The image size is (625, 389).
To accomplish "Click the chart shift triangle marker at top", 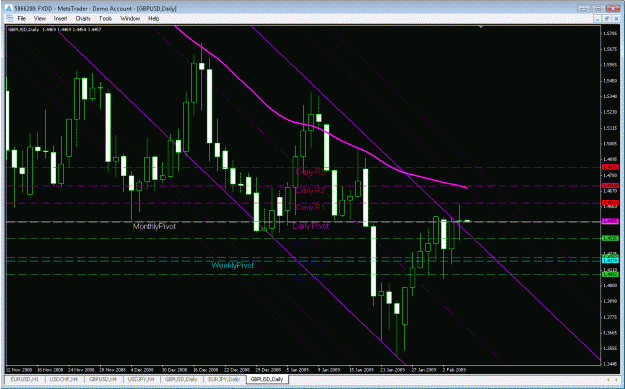I will pos(482,27).
